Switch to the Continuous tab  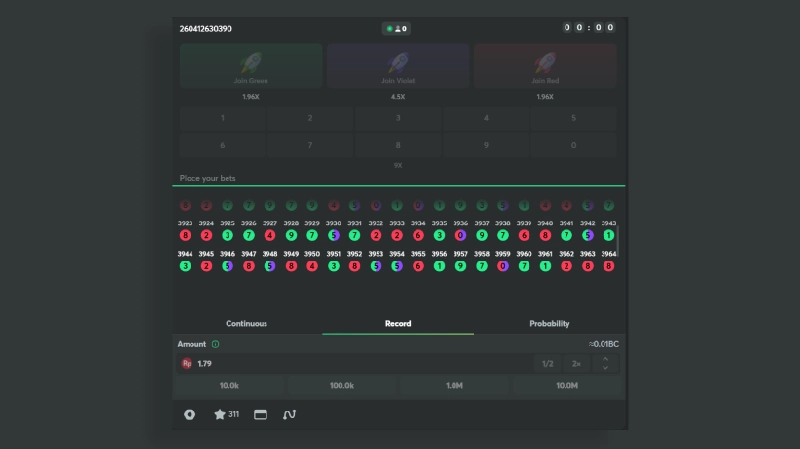[x=246, y=324]
